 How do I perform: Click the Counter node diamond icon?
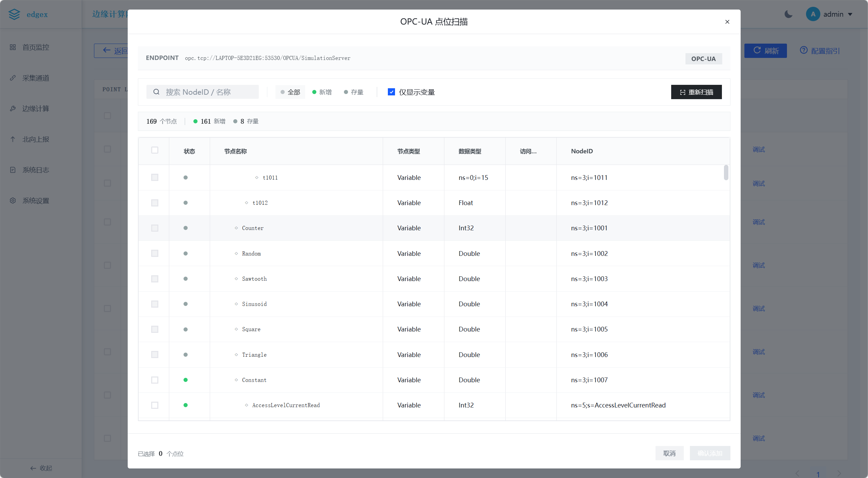pyautogui.click(x=236, y=228)
